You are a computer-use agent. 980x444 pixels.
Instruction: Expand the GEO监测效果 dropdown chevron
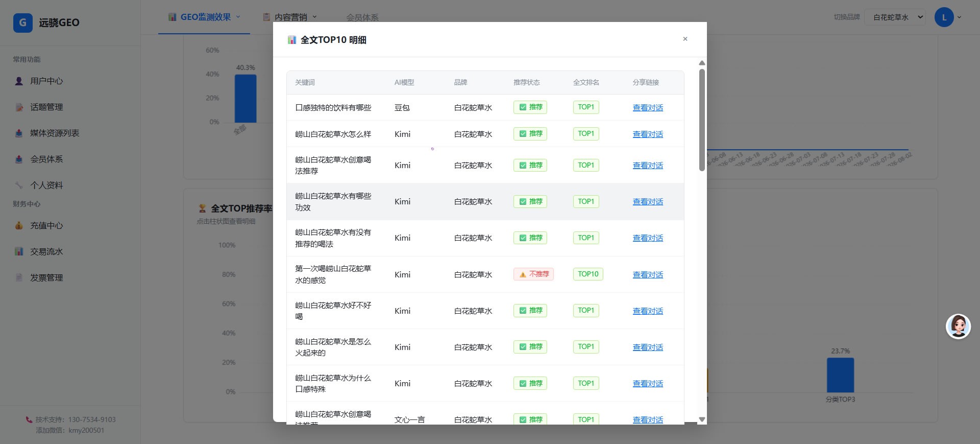tap(238, 17)
